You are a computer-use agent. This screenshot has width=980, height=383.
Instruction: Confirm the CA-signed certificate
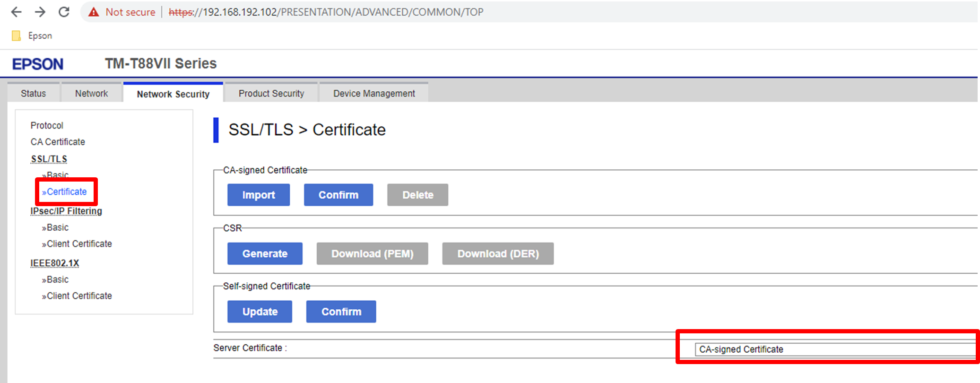(338, 195)
